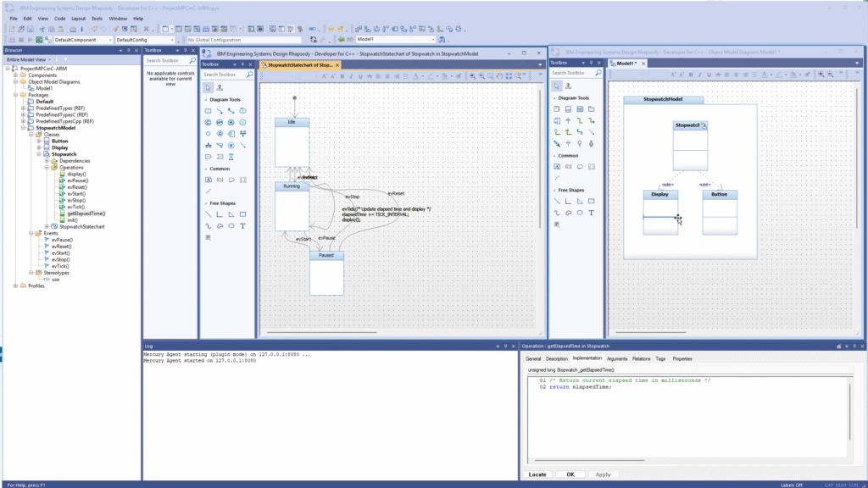
Task: Open the Tools menu
Action: [x=97, y=19]
